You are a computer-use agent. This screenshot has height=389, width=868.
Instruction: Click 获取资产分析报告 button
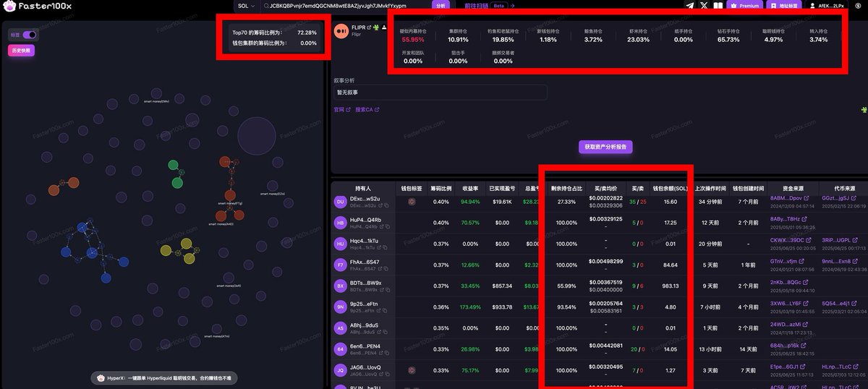tap(606, 147)
